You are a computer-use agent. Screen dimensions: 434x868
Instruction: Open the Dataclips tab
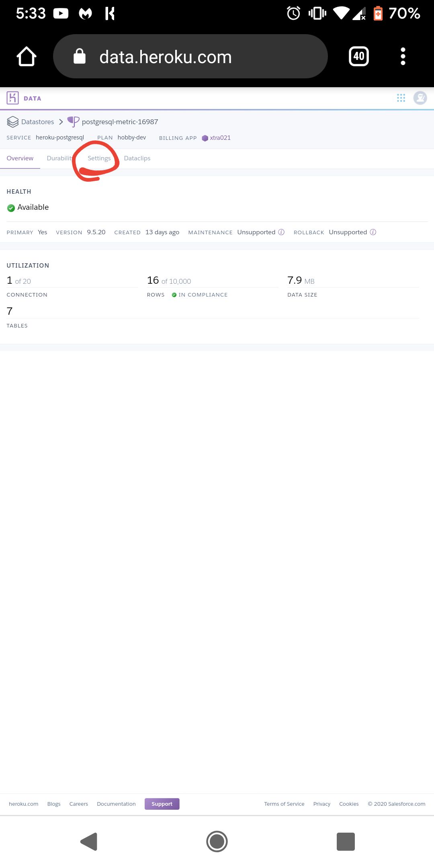tap(137, 158)
